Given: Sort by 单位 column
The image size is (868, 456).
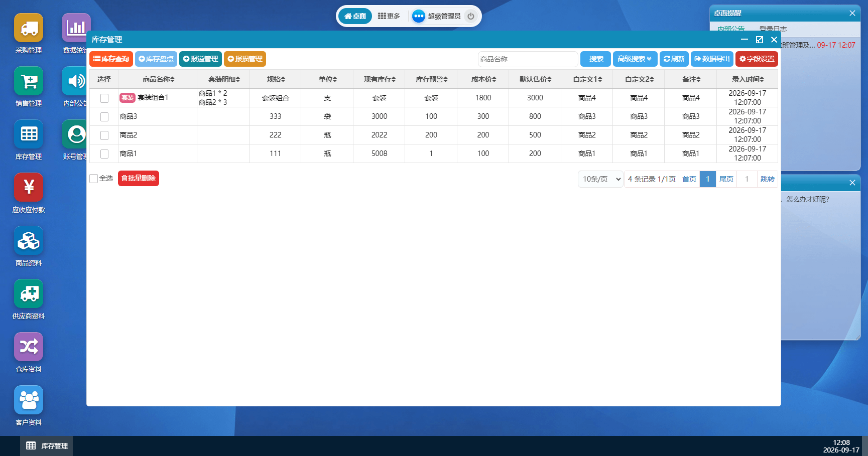Looking at the screenshot, I should [327, 79].
